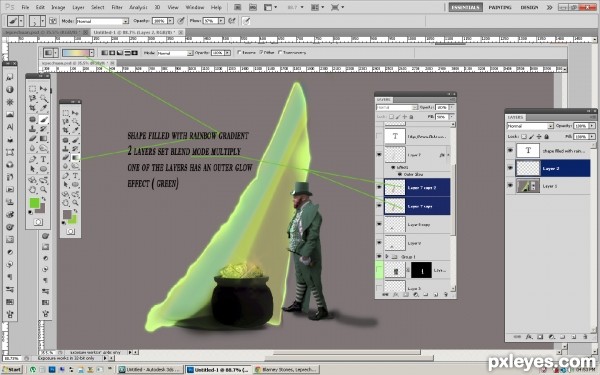Pick the Type tool in the green-foreground tools panel
Viewport: 600px width, 375px height.
point(43,159)
